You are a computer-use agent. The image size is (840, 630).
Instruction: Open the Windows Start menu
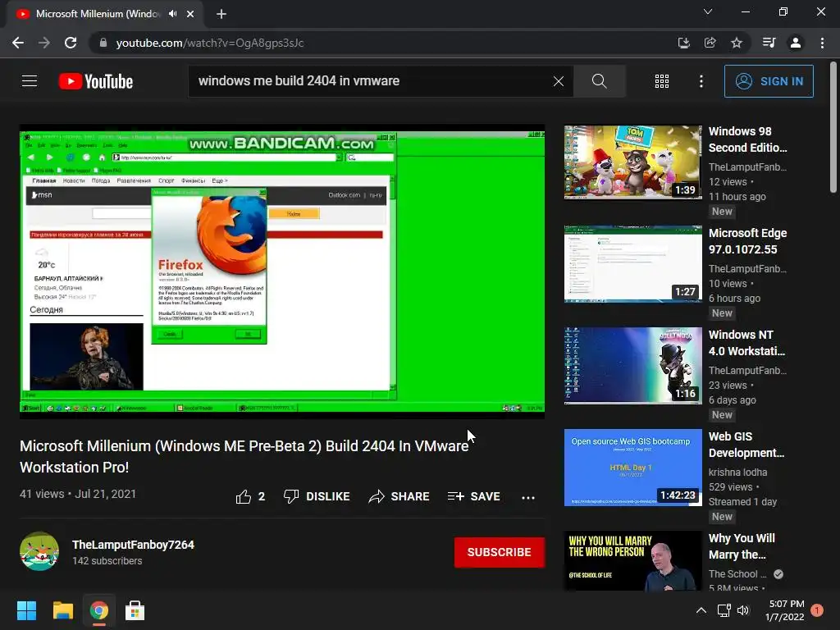click(26, 610)
